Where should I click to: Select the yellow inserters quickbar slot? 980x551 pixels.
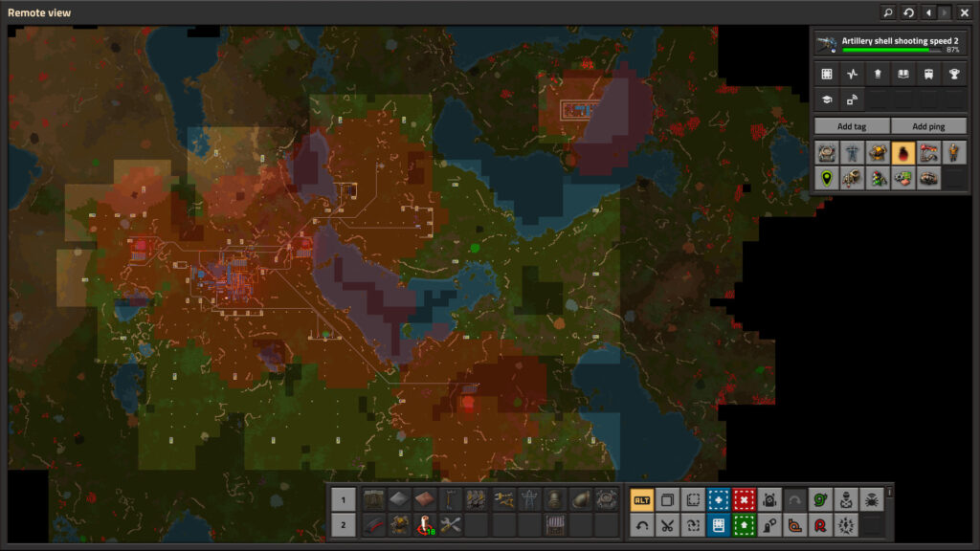point(503,499)
